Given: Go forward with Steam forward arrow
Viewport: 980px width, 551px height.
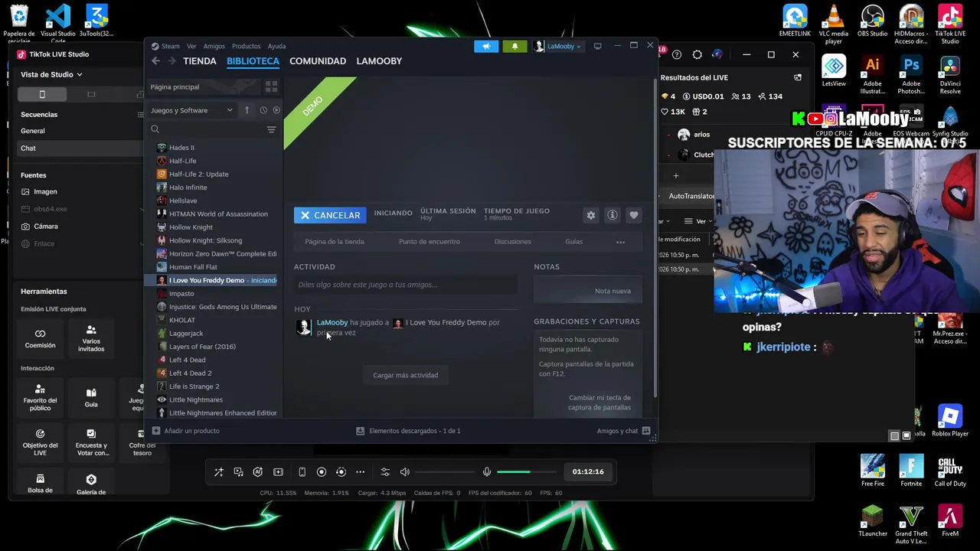Looking at the screenshot, I should pyautogui.click(x=171, y=61).
